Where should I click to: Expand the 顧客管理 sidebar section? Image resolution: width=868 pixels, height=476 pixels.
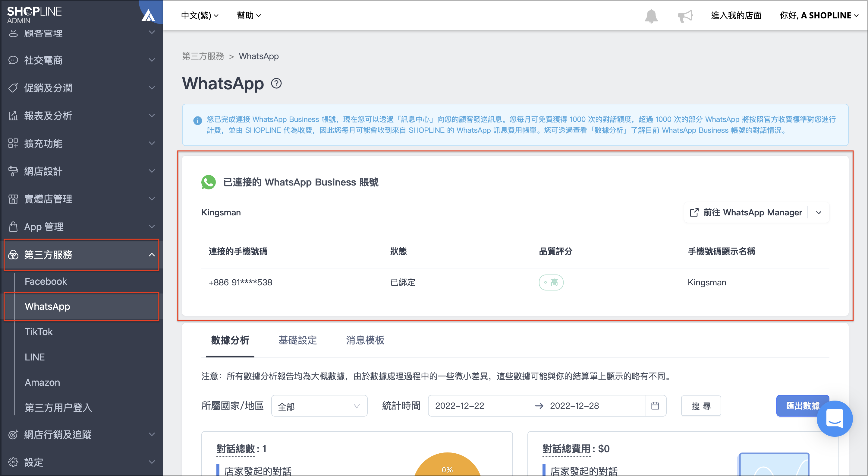[x=152, y=32]
